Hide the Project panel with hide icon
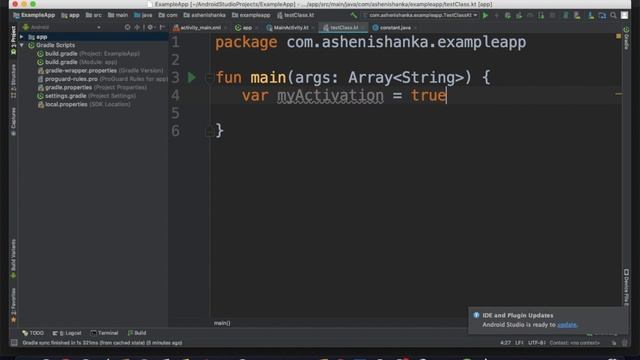 [x=162, y=27]
